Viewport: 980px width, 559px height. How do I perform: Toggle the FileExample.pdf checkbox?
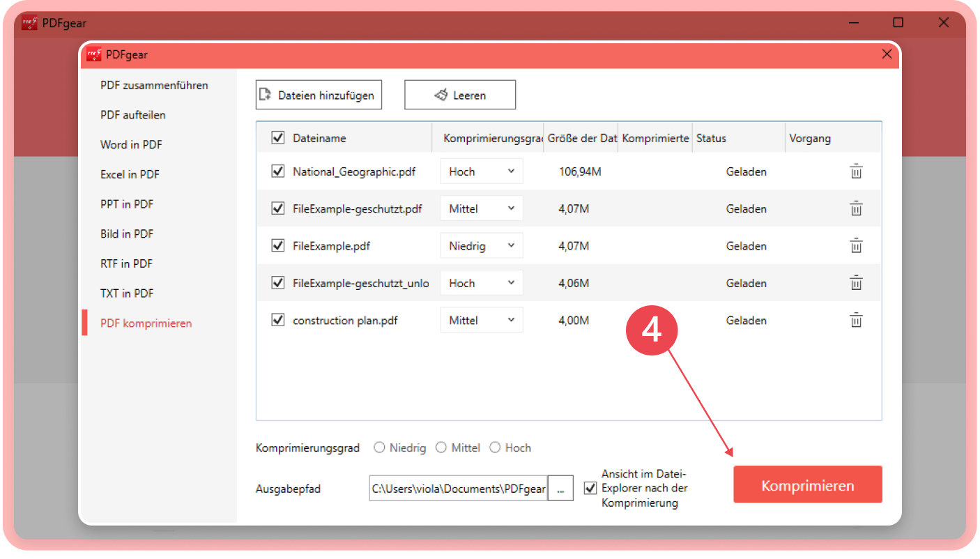click(277, 245)
